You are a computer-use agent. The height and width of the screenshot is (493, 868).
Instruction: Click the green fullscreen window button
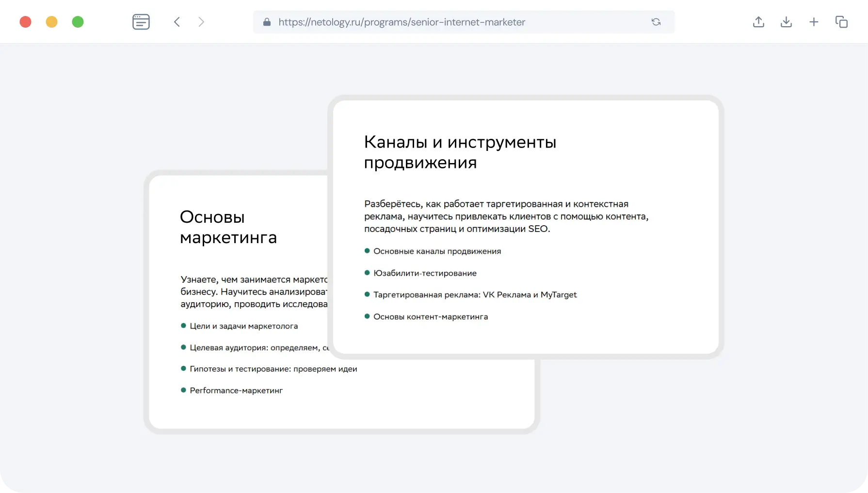tap(78, 22)
